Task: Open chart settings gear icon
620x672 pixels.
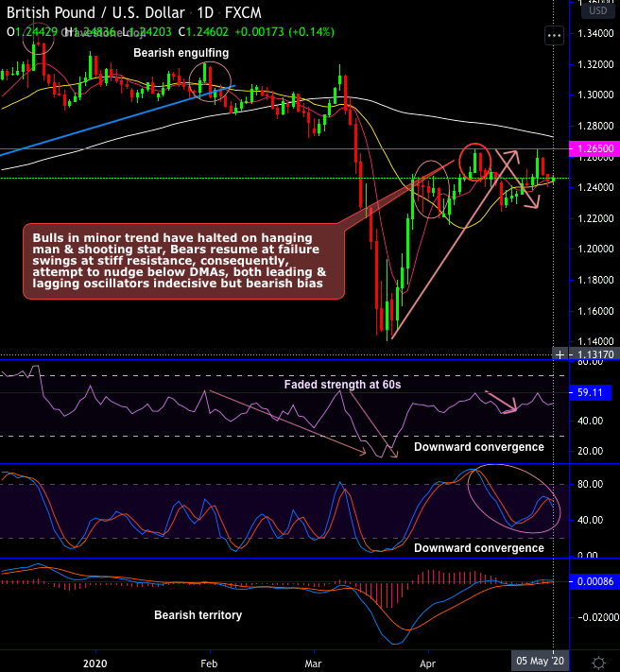Action: click(x=598, y=663)
